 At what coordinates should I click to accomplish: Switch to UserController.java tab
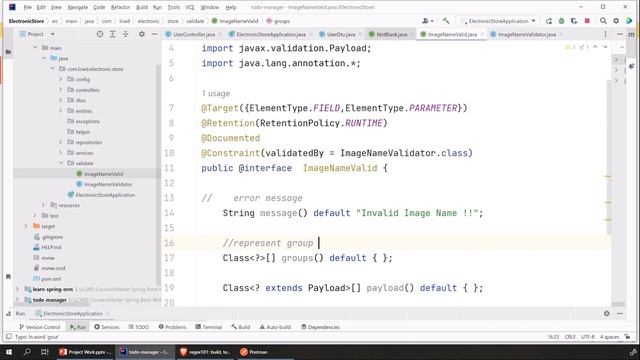(193, 35)
